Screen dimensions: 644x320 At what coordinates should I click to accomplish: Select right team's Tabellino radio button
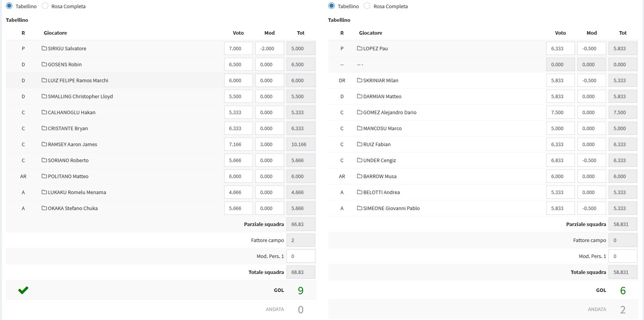pos(332,6)
